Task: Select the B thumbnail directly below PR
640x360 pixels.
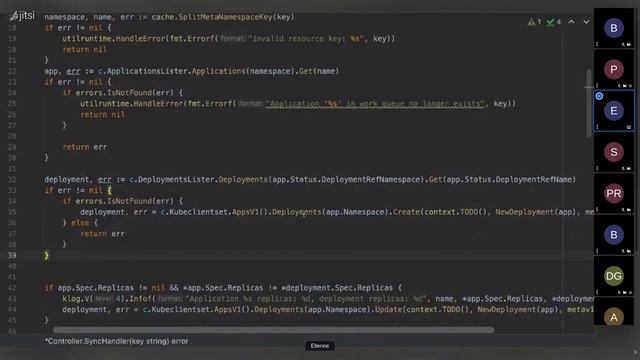Action: pos(614,235)
